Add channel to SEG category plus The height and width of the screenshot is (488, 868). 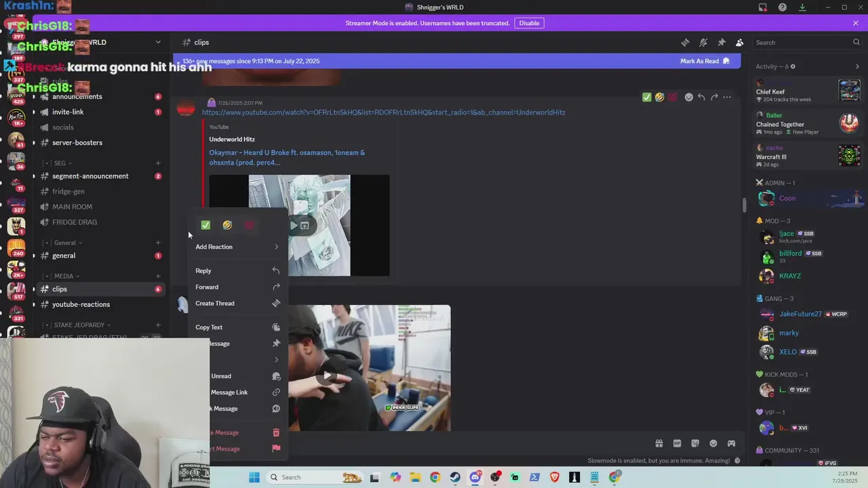click(158, 163)
